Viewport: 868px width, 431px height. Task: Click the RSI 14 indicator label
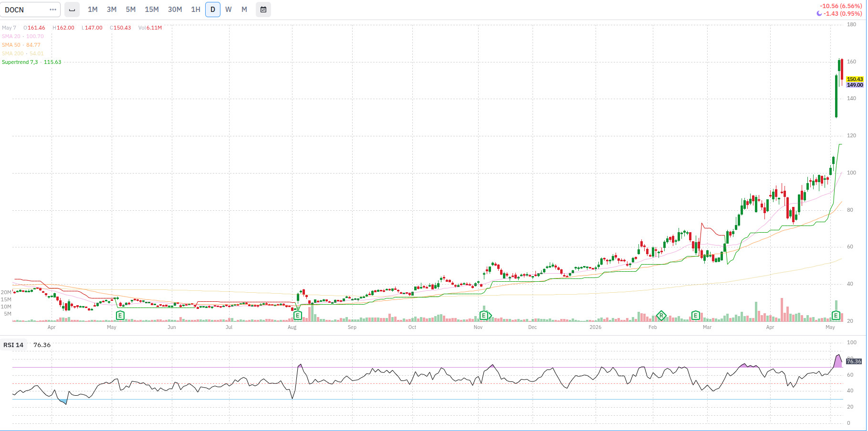point(13,345)
